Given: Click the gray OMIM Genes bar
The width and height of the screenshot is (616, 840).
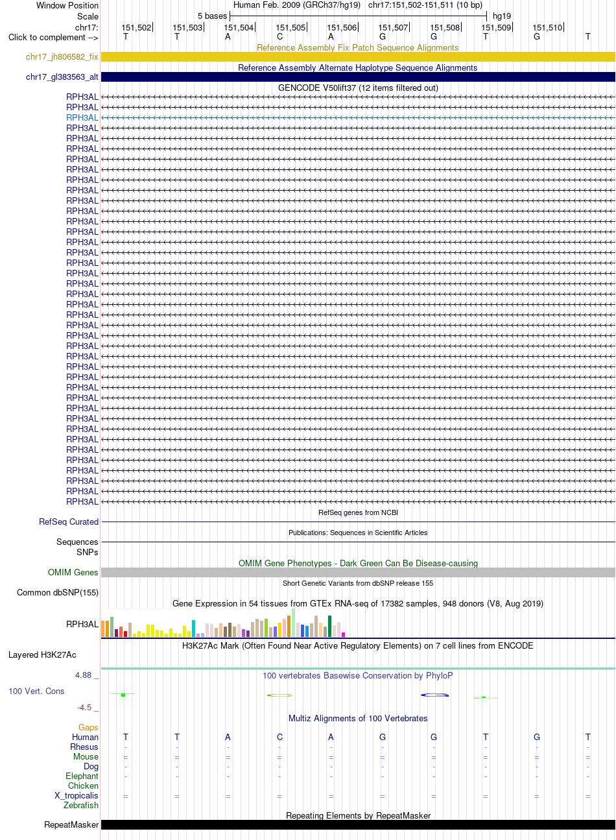Looking at the screenshot, I should [x=358, y=572].
